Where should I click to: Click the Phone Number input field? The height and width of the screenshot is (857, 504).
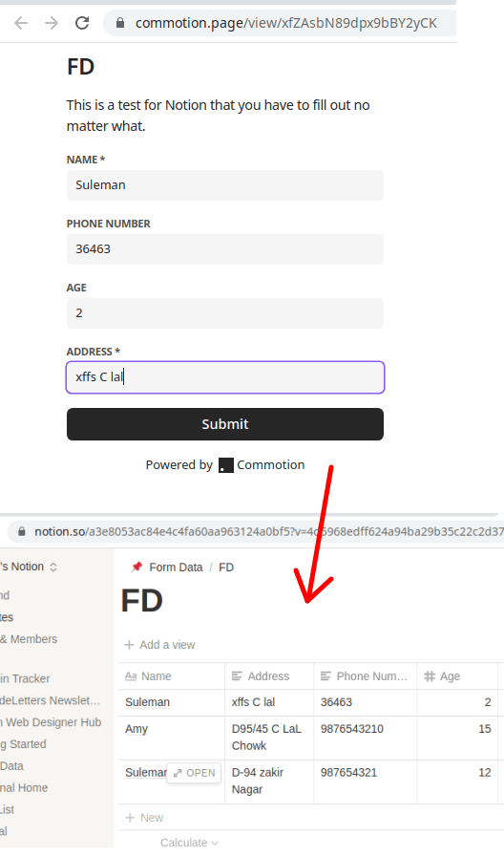[x=225, y=249]
